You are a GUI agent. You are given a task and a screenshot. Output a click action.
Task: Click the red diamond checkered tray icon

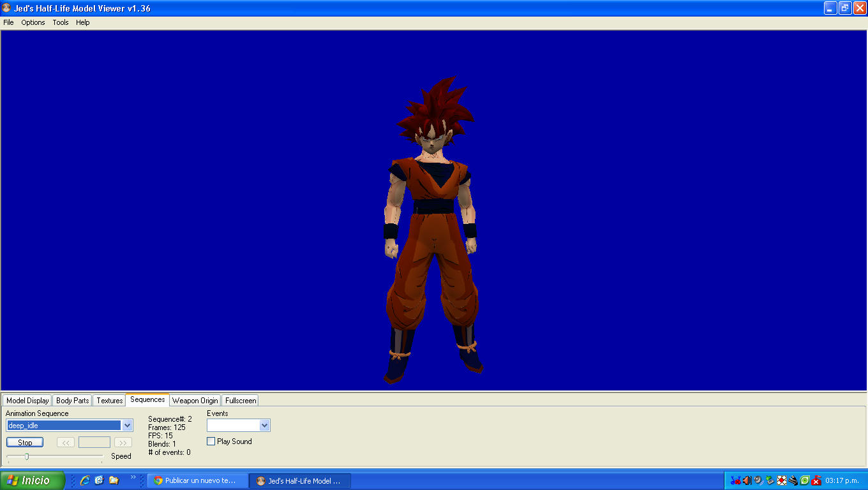[x=781, y=480]
